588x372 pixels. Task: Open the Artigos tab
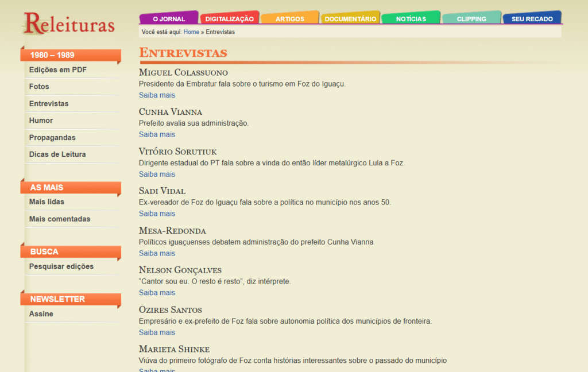click(x=289, y=19)
